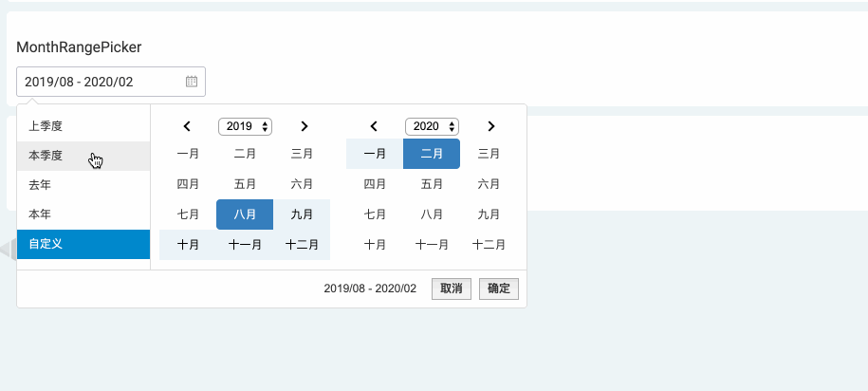Pick 一月 in the 2019 panel
This screenshot has height=391, width=868.
pyautogui.click(x=188, y=154)
